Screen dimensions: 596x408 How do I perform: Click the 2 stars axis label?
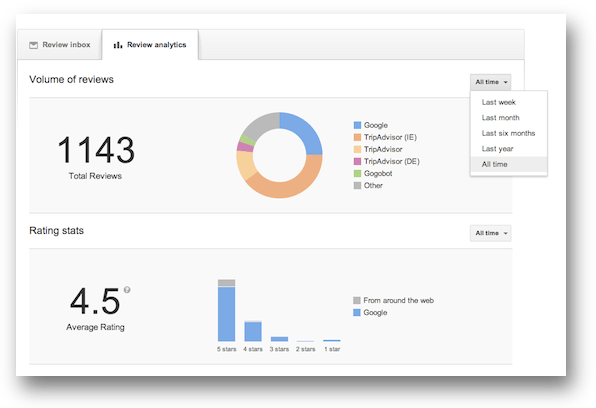pos(306,349)
